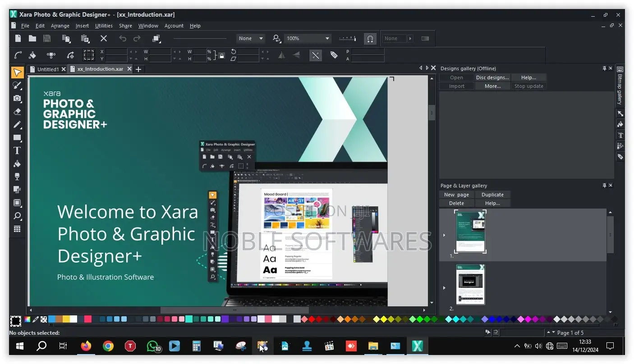Click the eyedropper icon on color line

tap(35, 319)
